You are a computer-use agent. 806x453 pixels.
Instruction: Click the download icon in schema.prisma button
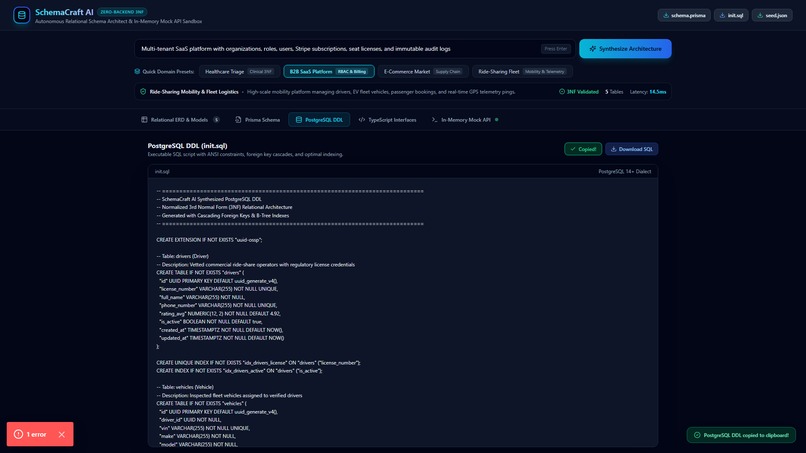[x=666, y=15]
